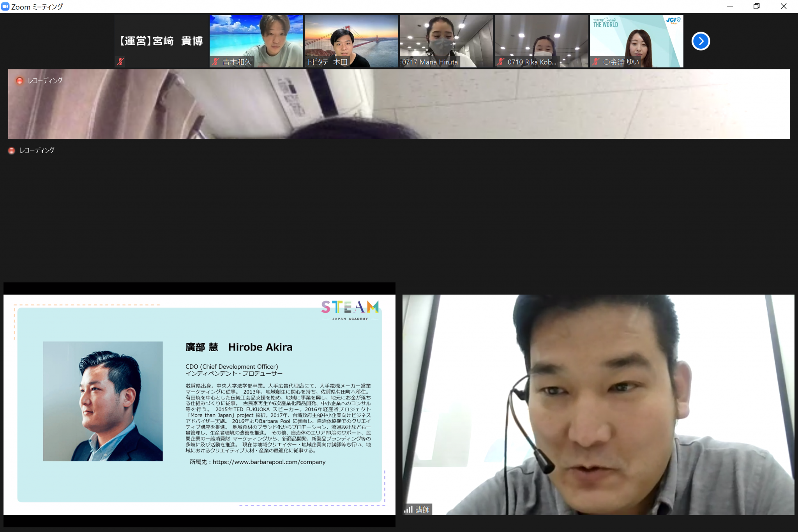This screenshot has height=532, width=798.
Task: Click the muted mic icon on 宮﨑貴博 tile
Action: 120,61
